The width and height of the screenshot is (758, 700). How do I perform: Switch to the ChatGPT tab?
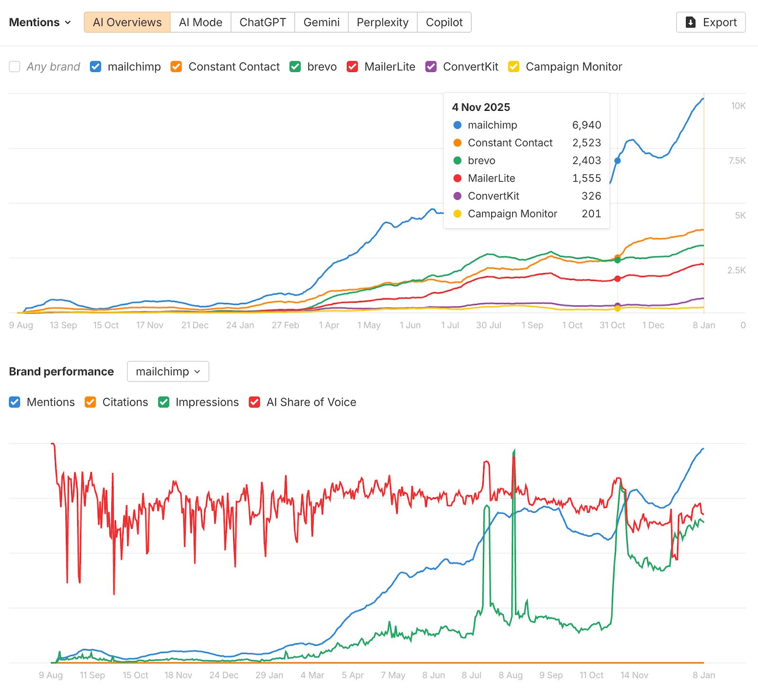[262, 22]
